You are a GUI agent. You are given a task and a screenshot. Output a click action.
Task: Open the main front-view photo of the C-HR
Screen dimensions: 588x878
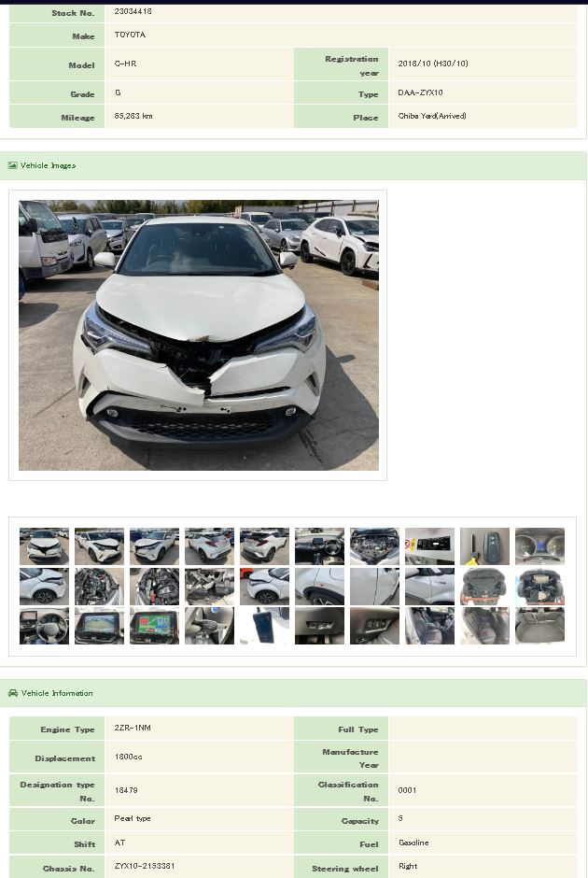(x=199, y=334)
